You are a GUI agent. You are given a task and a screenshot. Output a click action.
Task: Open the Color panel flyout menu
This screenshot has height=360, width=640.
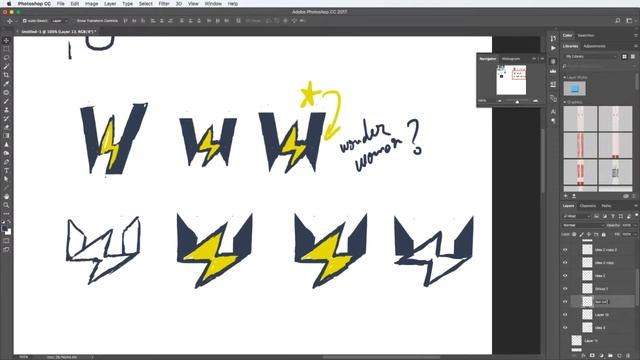tap(636, 36)
